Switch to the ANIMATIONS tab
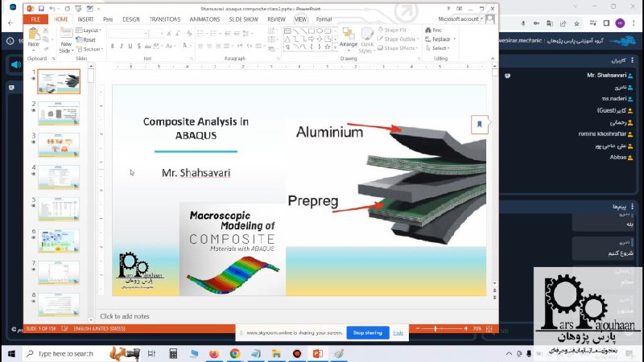Screen dimensions: 644x362 (x=204, y=19)
